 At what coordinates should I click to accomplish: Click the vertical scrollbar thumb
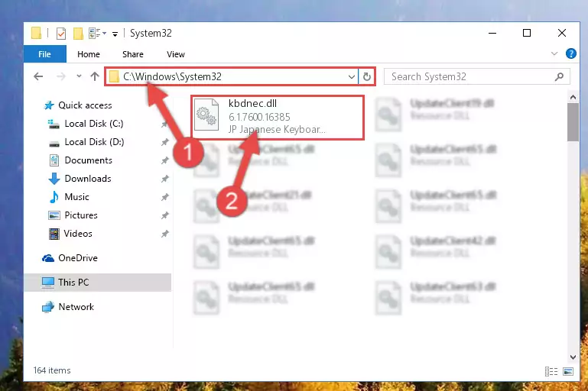[x=573, y=122]
